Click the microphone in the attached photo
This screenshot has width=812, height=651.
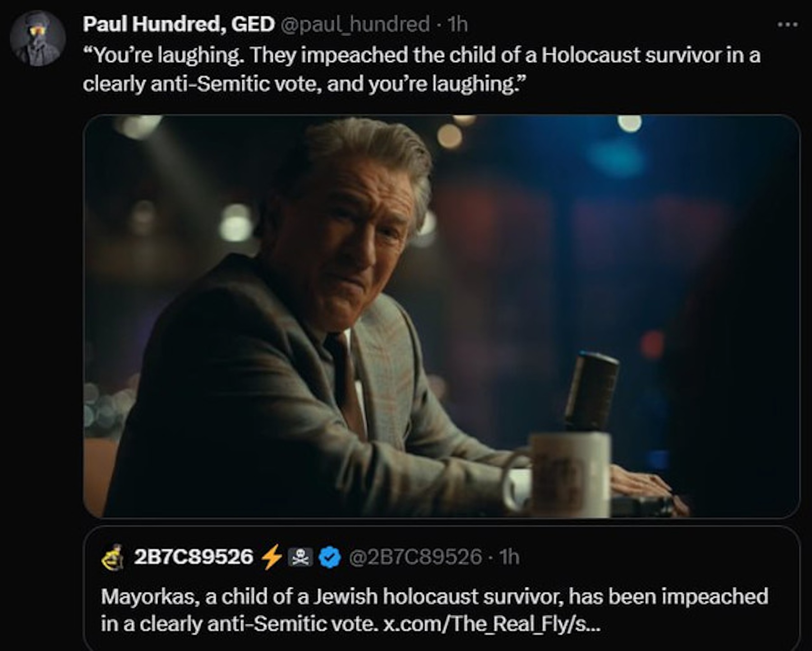592,389
